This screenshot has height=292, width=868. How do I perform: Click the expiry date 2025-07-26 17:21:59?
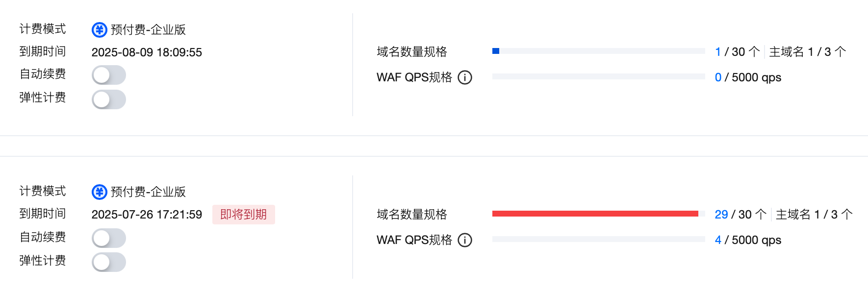[x=147, y=215]
